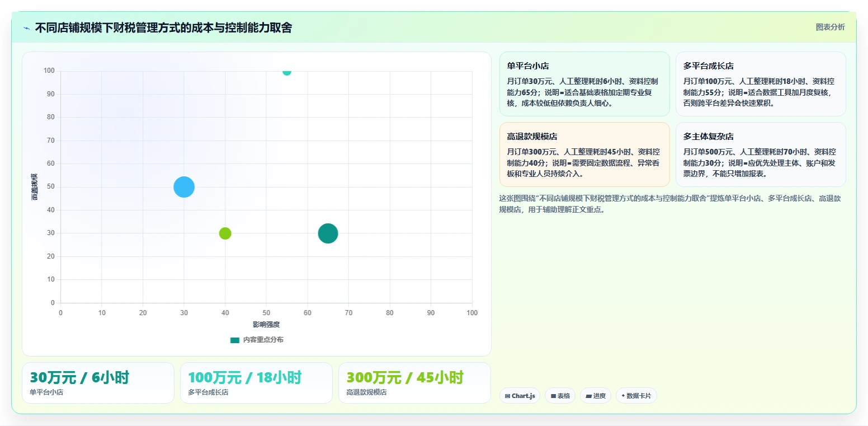The width and height of the screenshot is (868, 426).
Task: Click the 数据卡片 tag chip
Action: [x=636, y=396]
